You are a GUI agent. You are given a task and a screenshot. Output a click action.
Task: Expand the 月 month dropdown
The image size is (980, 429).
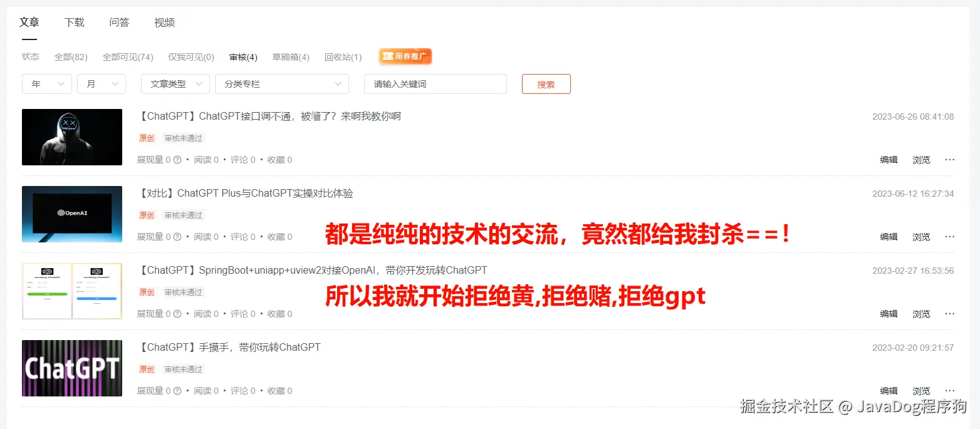(102, 84)
